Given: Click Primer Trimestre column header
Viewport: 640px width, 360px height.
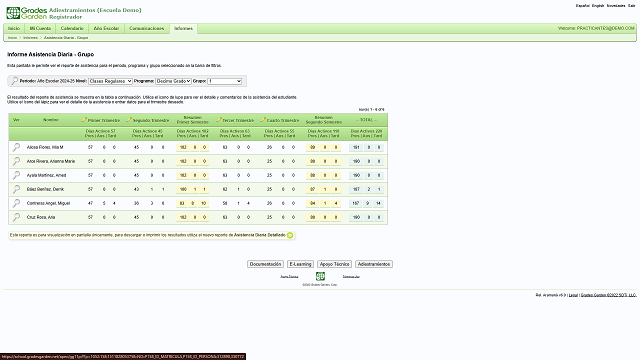Looking at the screenshot, I should pos(104,120).
